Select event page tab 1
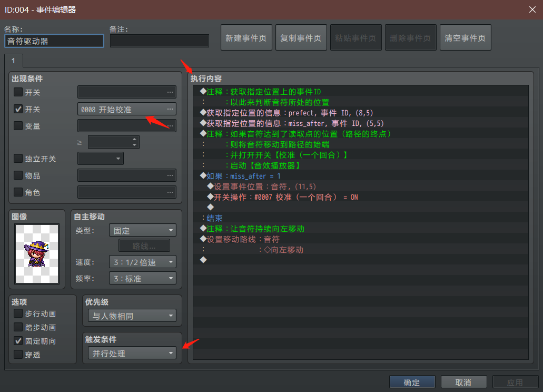The width and height of the screenshot is (543, 392). [x=14, y=61]
